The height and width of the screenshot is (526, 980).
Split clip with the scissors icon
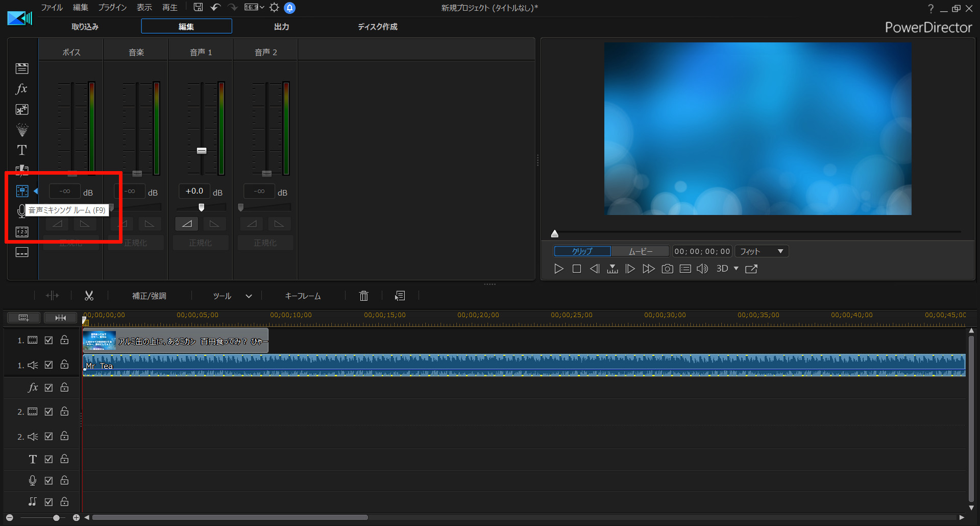pos(89,296)
